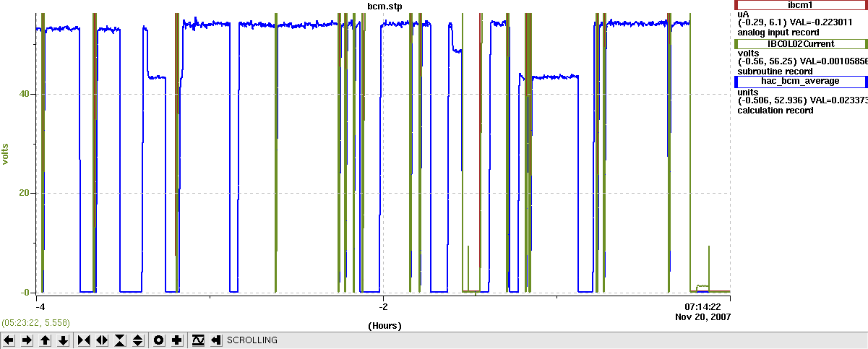
Task: Click the 'calculation record' description
Action: pos(775,111)
